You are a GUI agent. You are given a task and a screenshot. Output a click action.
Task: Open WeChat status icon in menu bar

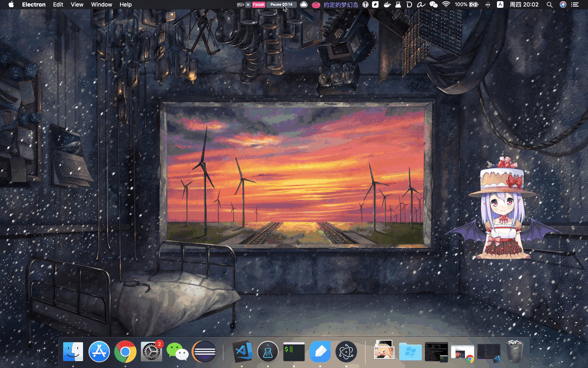coord(434,4)
